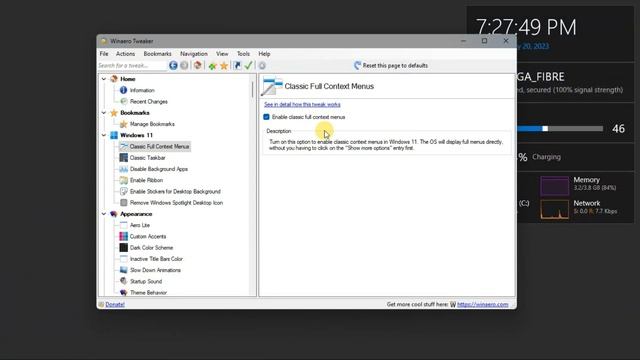
Task: Select the Windows 11 category label
Action: pyautogui.click(x=136, y=135)
